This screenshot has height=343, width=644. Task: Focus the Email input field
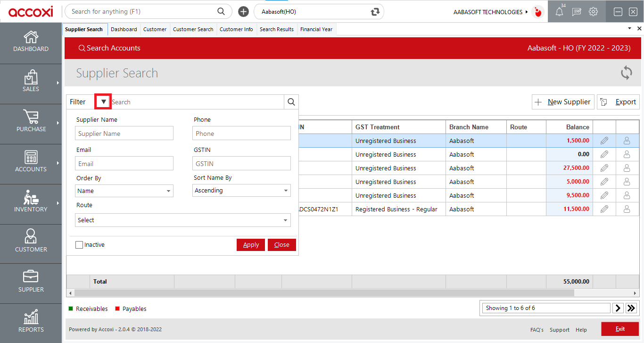pyautogui.click(x=124, y=164)
